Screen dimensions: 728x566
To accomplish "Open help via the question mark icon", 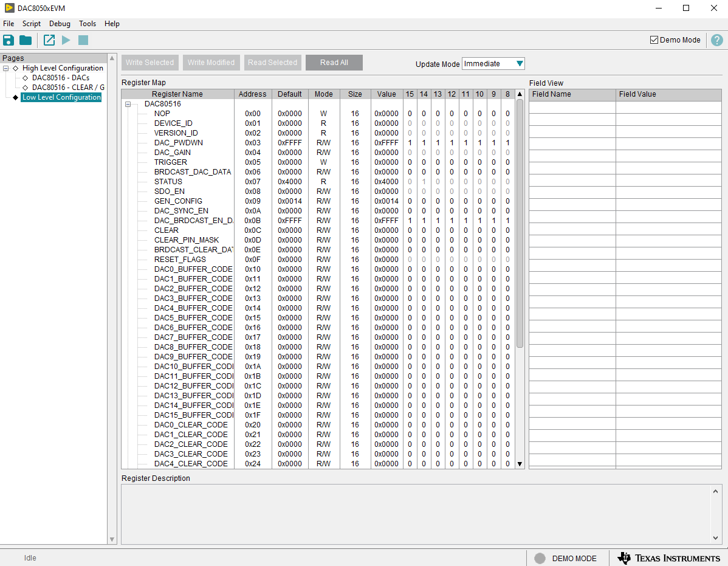I will click(717, 40).
